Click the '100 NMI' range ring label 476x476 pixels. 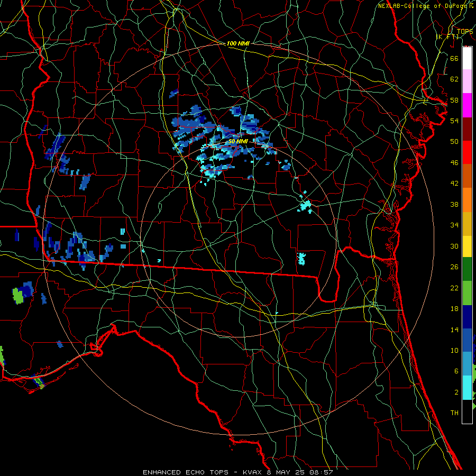point(238,43)
